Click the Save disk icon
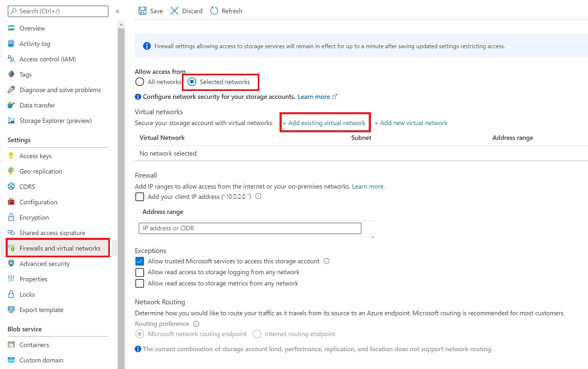This screenshot has width=588, height=369. click(x=142, y=11)
